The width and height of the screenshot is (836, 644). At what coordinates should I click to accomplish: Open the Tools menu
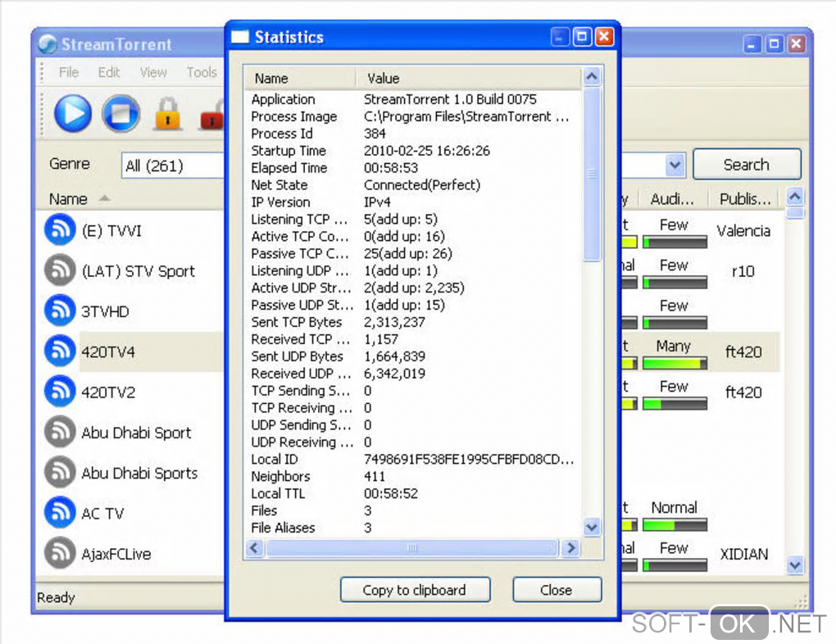pyautogui.click(x=202, y=72)
